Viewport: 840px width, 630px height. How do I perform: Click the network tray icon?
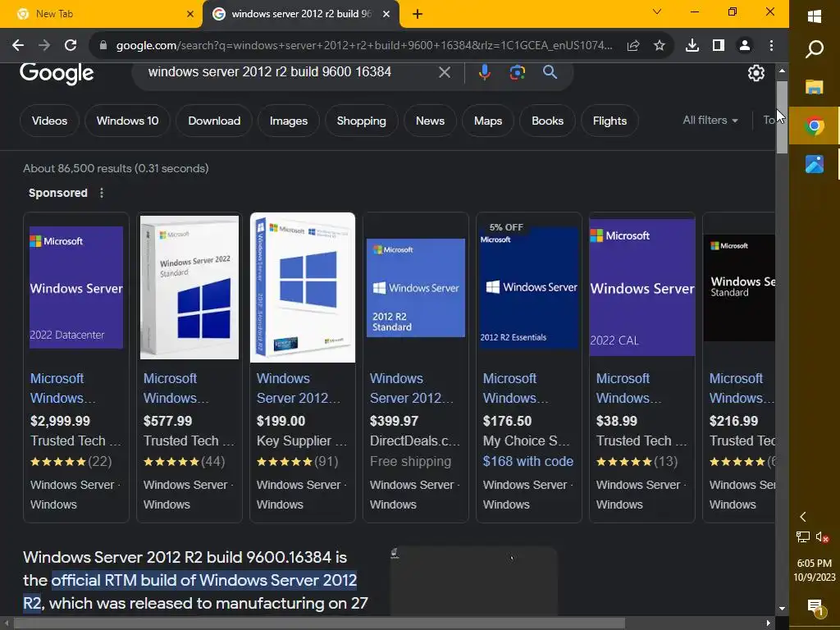click(802, 536)
